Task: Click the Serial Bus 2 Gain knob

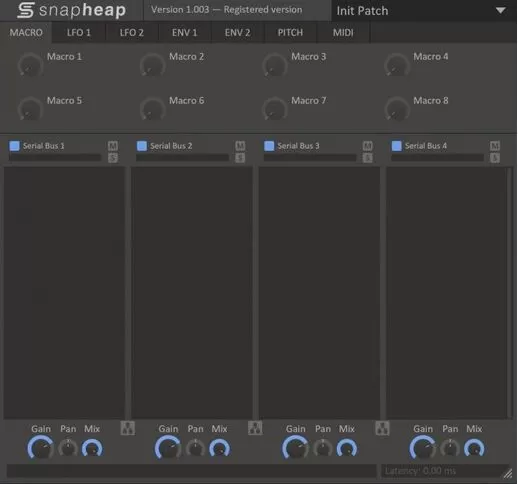Action: click(168, 448)
